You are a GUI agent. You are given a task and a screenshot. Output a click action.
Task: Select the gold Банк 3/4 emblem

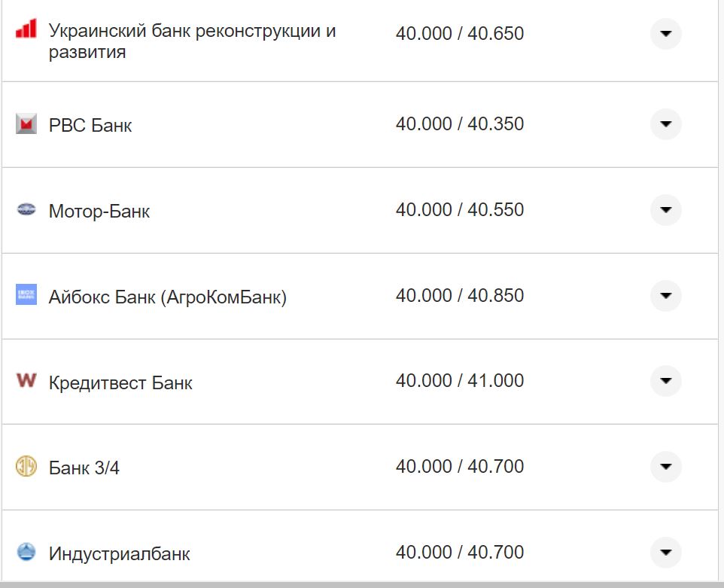click(27, 467)
